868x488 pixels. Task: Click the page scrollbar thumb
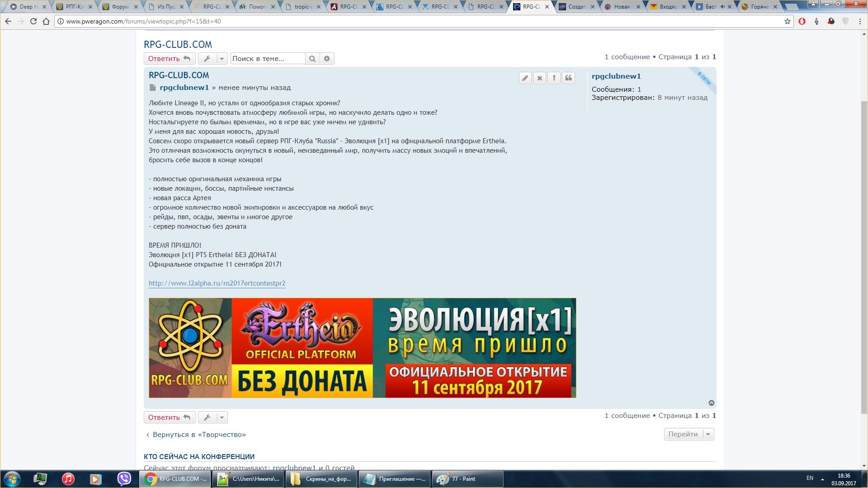point(864,258)
